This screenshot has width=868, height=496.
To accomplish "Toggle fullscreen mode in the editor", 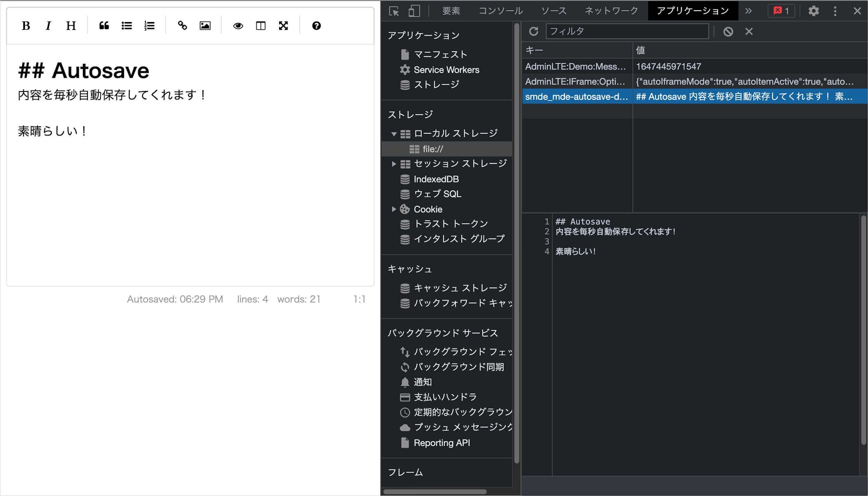I will (x=283, y=26).
